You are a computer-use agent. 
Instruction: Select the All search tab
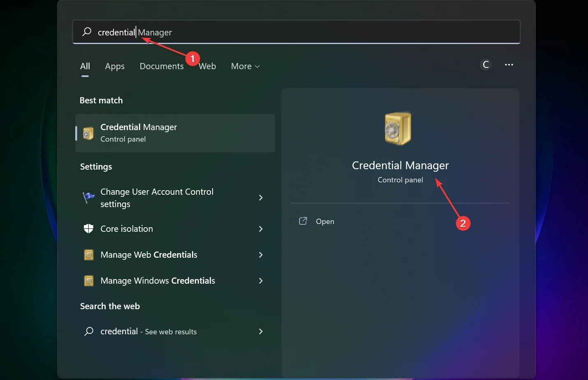(x=85, y=66)
